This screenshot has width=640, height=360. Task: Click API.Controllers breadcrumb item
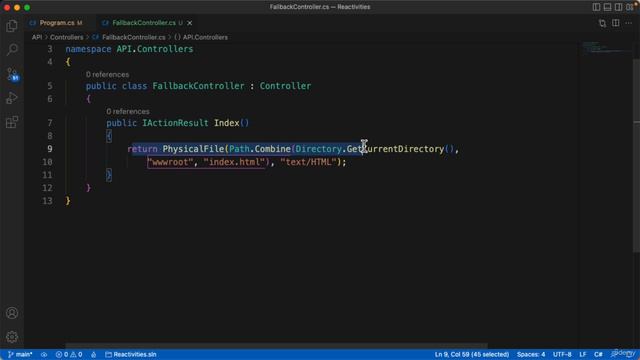(201, 37)
